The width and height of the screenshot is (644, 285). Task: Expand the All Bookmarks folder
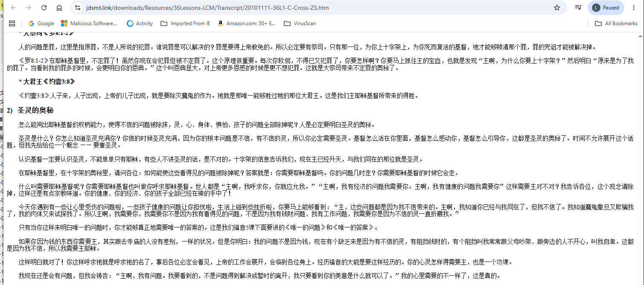coord(616,23)
